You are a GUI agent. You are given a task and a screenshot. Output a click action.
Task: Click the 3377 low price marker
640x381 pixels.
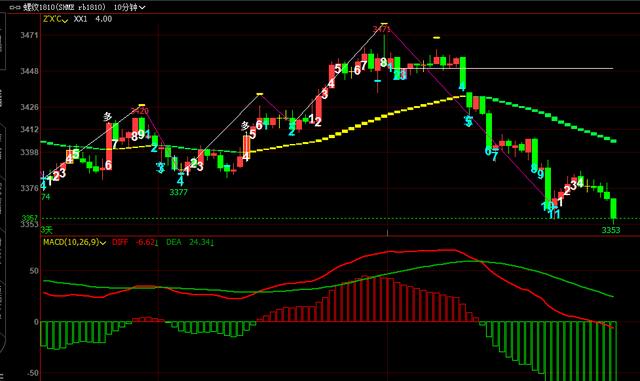(178, 192)
